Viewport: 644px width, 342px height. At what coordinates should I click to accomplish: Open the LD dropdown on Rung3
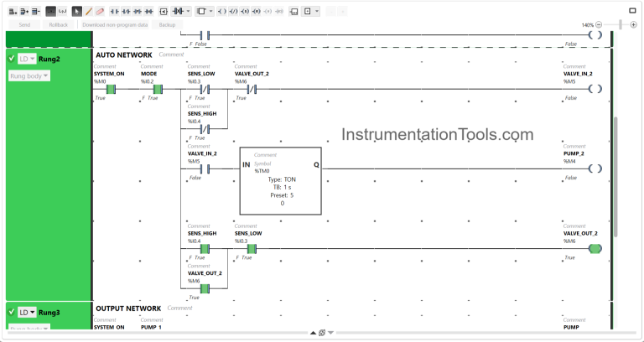coord(27,312)
